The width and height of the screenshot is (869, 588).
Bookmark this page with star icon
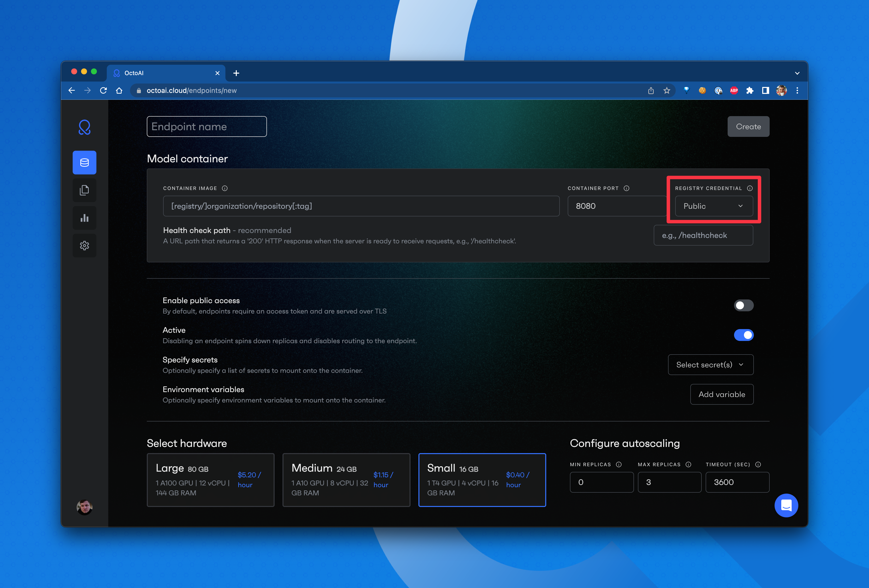tap(667, 90)
